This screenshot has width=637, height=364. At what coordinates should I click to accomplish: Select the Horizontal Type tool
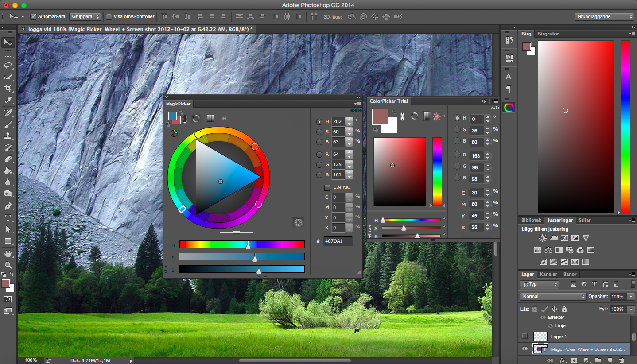[8, 218]
